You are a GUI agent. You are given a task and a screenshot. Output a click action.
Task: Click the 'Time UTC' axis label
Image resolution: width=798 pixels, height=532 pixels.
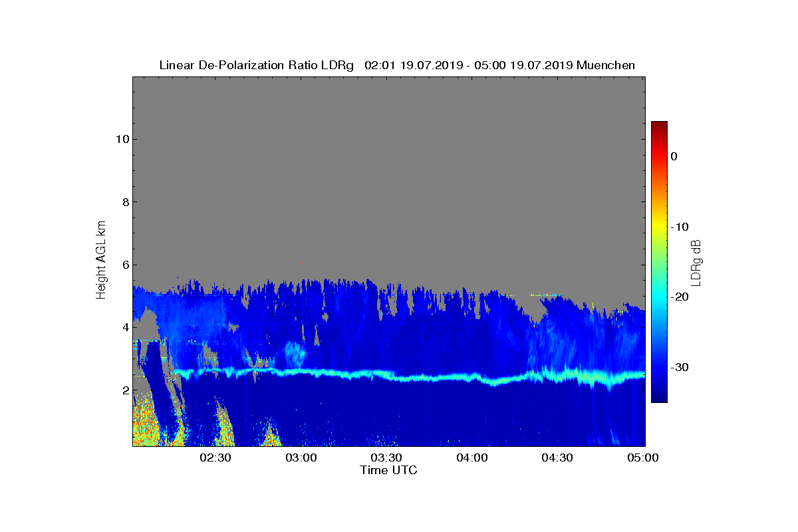388,470
